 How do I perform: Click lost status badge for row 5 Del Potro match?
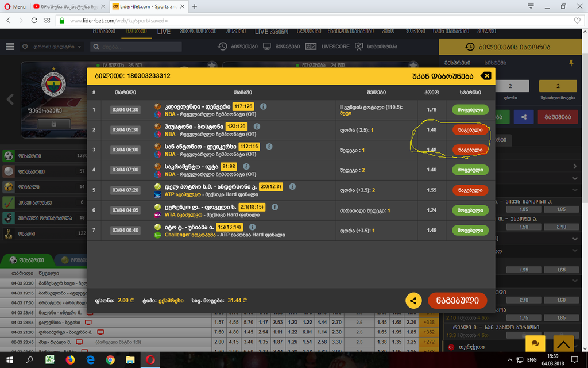coord(470,190)
